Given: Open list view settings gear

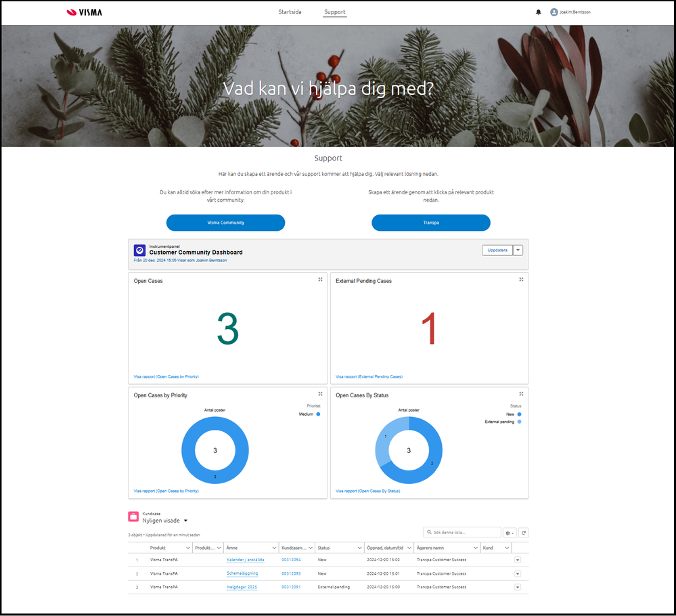Looking at the screenshot, I should click(510, 533).
